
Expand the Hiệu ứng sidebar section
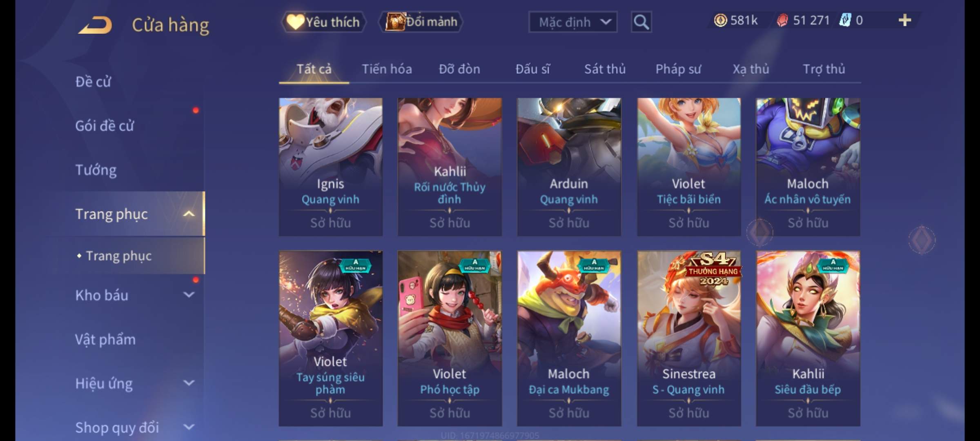(x=189, y=383)
